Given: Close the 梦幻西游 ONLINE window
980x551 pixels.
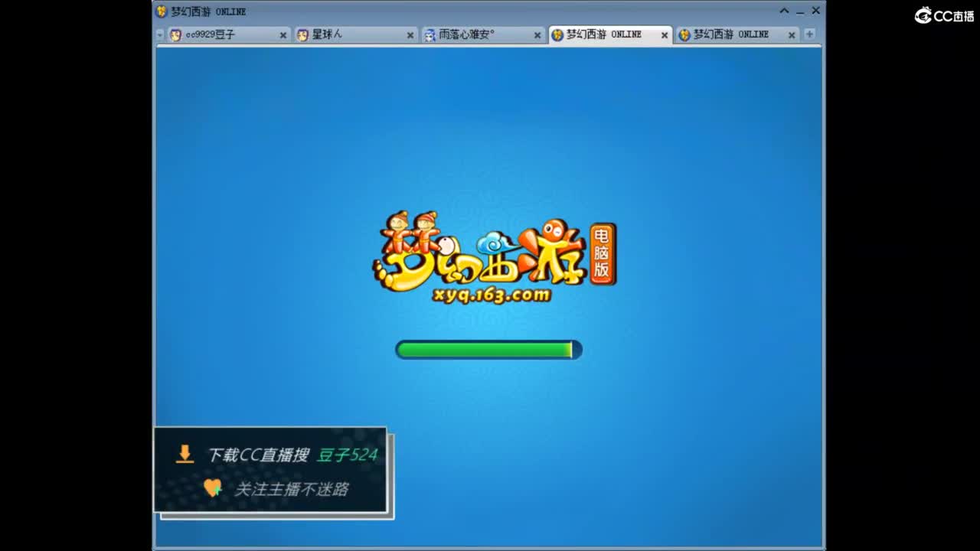Looking at the screenshot, I should [816, 11].
